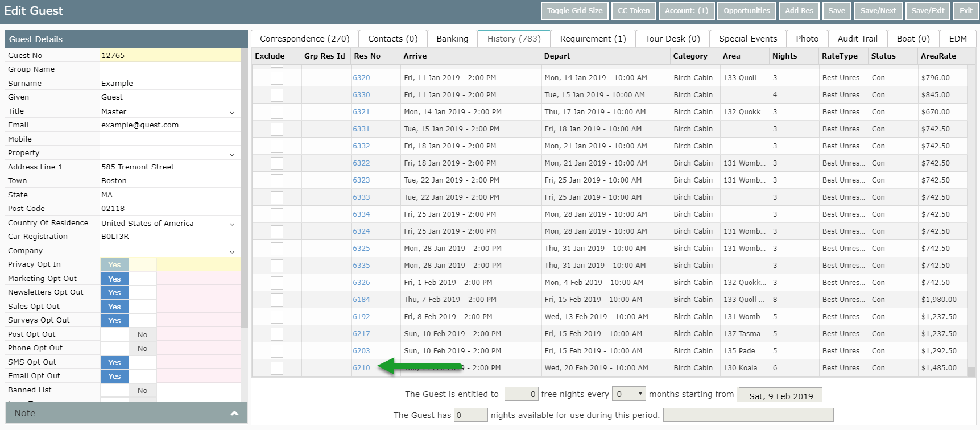Toggle Phone Opt Out switch

pyautogui.click(x=129, y=348)
